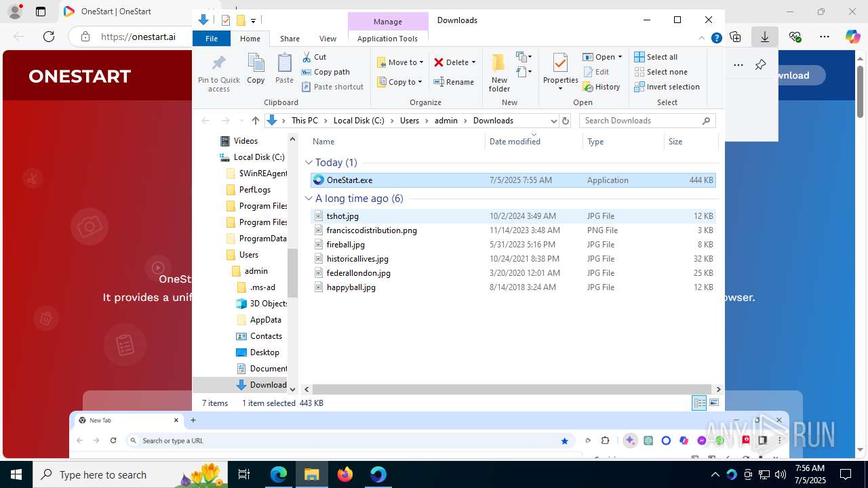Open the Application Tools tab
The height and width of the screenshot is (488, 868).
(387, 39)
